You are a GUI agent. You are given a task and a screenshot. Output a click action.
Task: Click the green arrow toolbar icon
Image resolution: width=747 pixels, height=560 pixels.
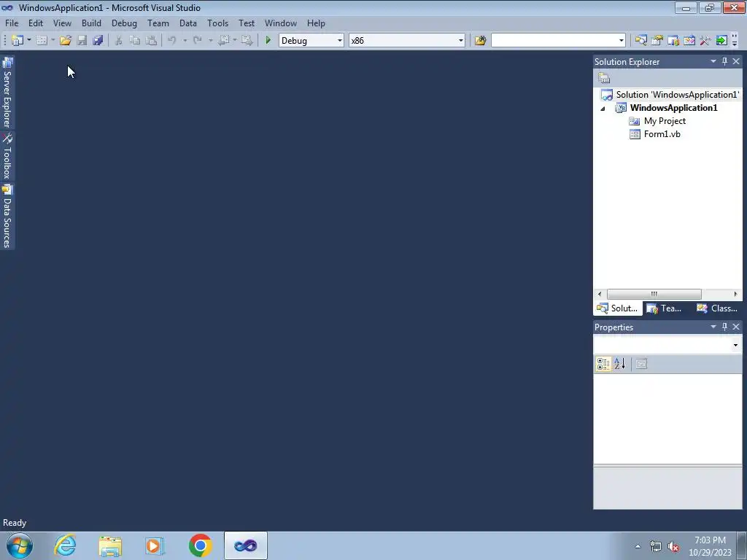click(x=721, y=41)
